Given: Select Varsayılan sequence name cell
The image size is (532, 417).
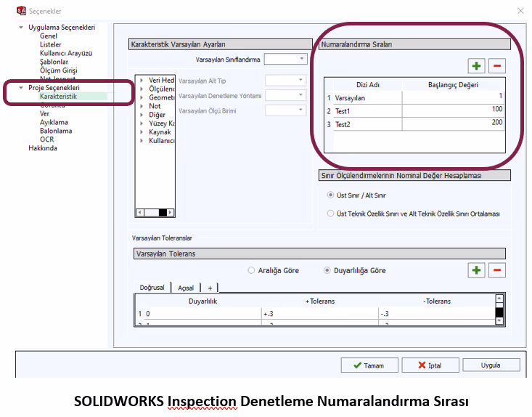Looking at the screenshot, I should pyautogui.click(x=368, y=98).
